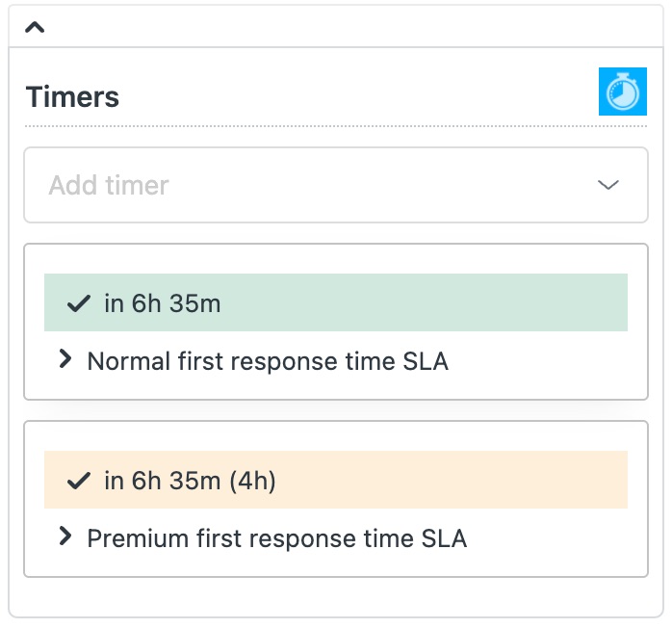Click the checkmark in the orange timer bar
672x628 pixels.
click(79, 481)
